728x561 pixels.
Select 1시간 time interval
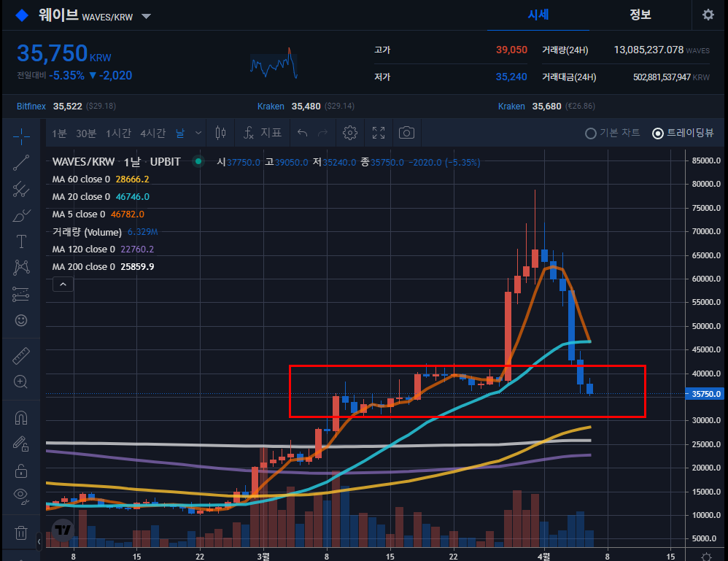[x=118, y=134]
